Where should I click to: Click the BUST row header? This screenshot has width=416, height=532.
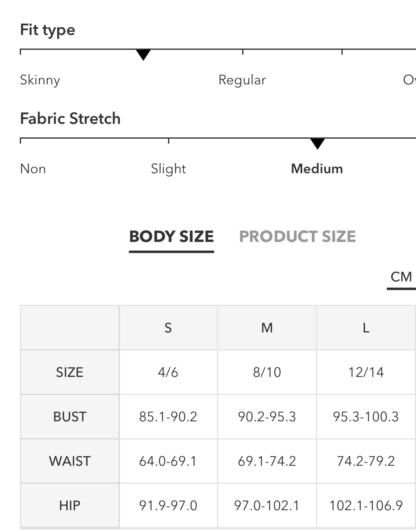pos(70,417)
